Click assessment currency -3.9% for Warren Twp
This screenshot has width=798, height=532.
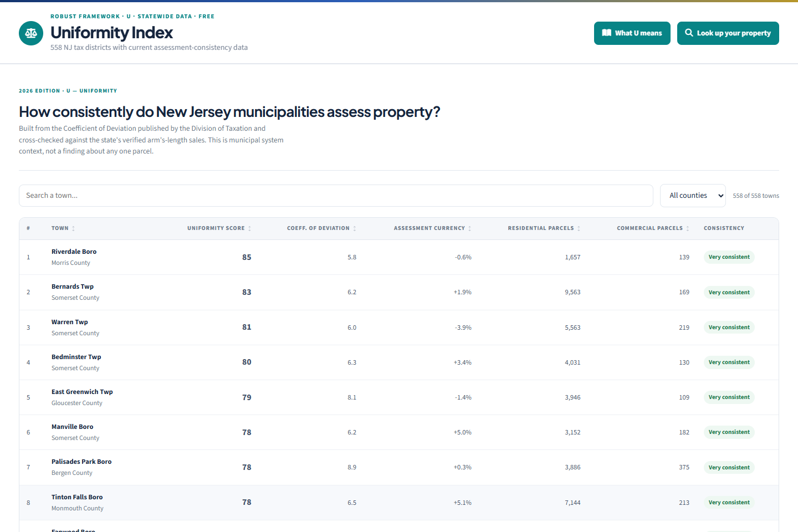pyautogui.click(x=463, y=328)
